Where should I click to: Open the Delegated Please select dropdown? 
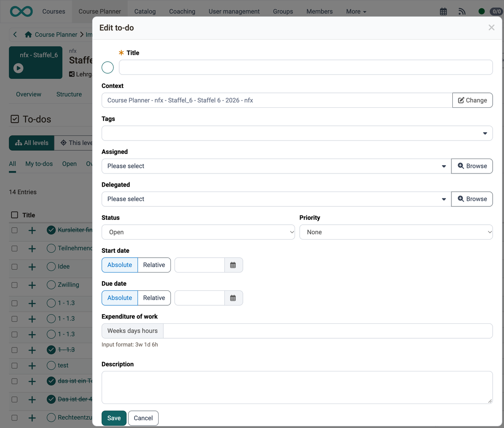pos(277,199)
